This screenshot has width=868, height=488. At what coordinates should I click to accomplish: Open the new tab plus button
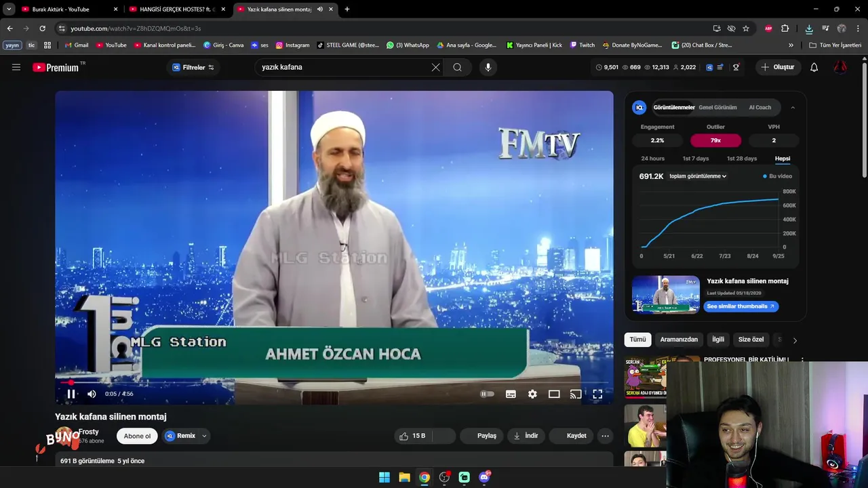(x=347, y=9)
